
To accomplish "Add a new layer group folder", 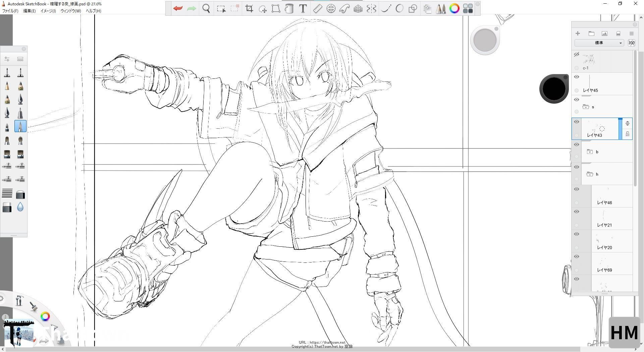I will click(x=591, y=33).
